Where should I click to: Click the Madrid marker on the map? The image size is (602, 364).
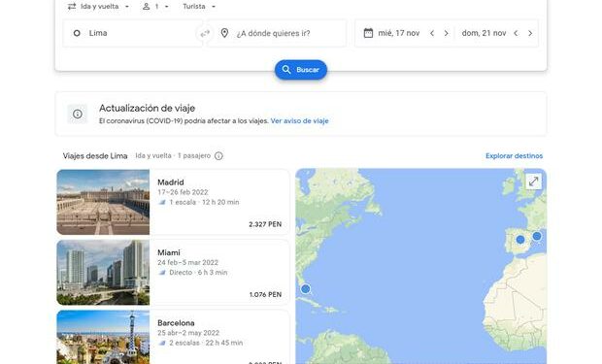tap(520, 240)
